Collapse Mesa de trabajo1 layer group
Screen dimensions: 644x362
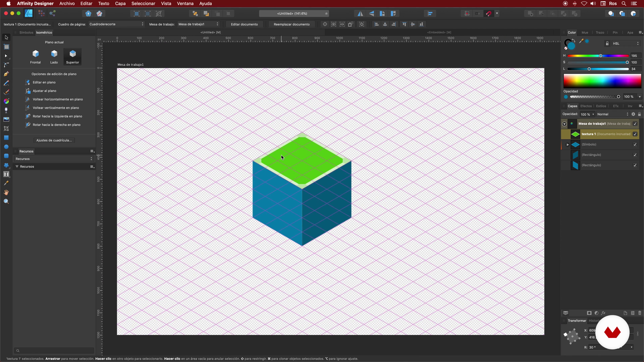(565, 124)
